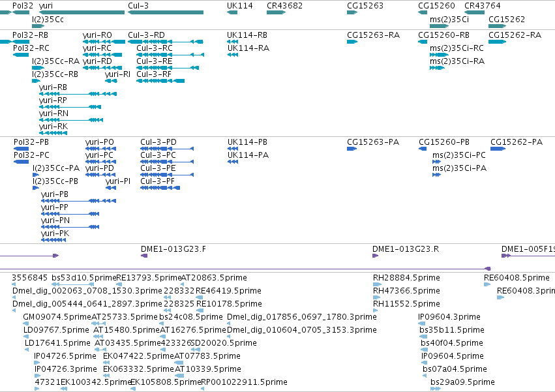The image size is (555, 392).
Task: Select transcript Cul-3-RF
Action: click(160, 81)
